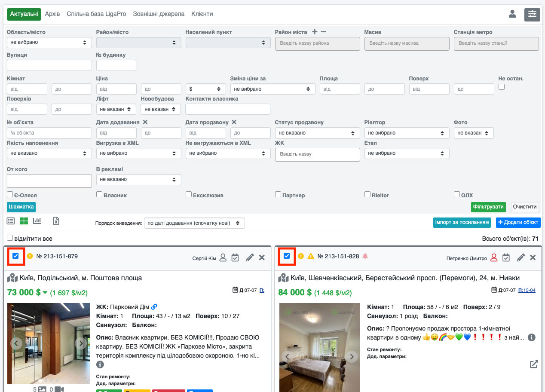
Task: Click the Фільтрувати button
Action: (488, 207)
